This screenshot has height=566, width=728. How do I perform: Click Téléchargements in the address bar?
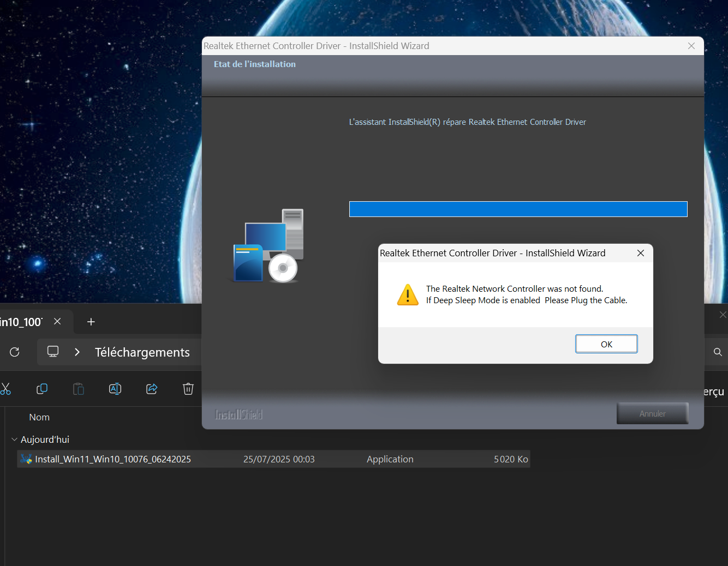[142, 352]
